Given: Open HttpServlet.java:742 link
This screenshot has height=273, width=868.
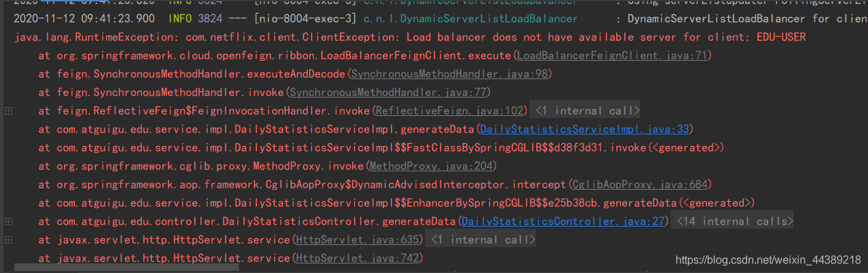Looking at the screenshot, I should tap(358, 258).
